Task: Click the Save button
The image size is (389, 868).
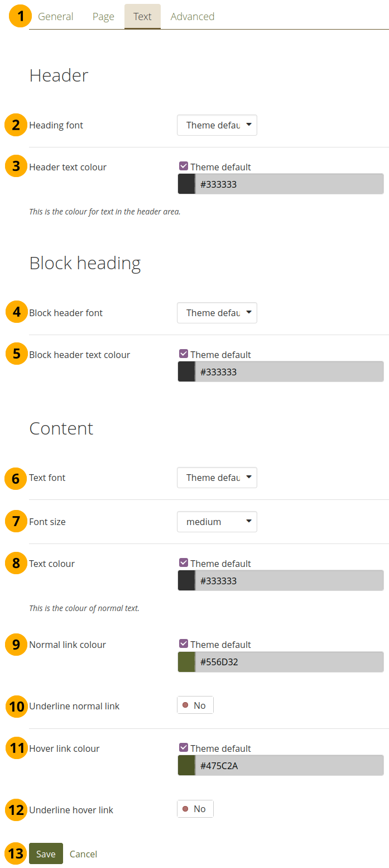Action: click(x=46, y=853)
